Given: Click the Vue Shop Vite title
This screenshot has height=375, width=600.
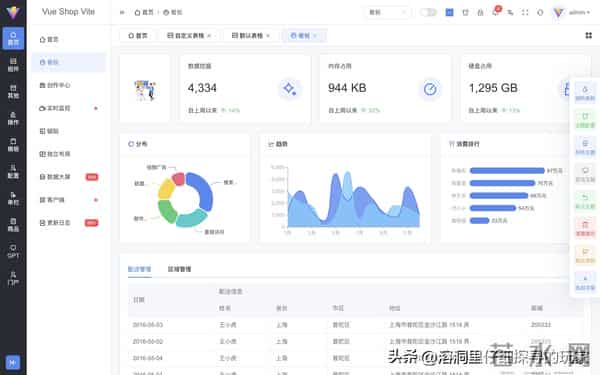Looking at the screenshot, I should [x=68, y=12].
